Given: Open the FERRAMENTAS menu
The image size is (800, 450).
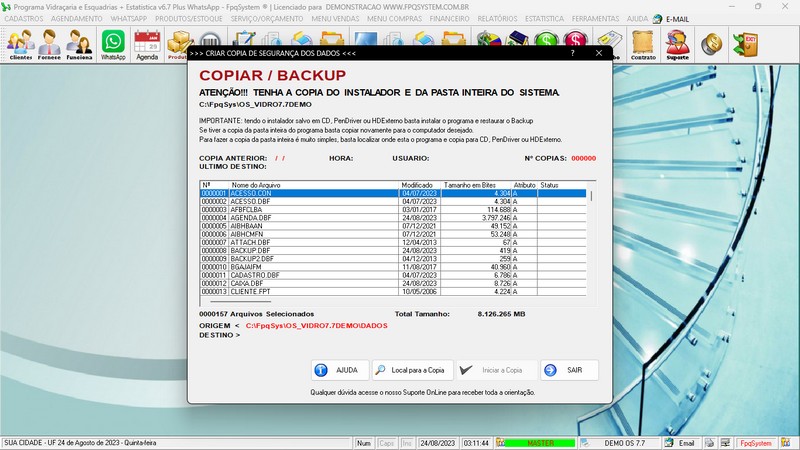Looking at the screenshot, I should point(595,19).
